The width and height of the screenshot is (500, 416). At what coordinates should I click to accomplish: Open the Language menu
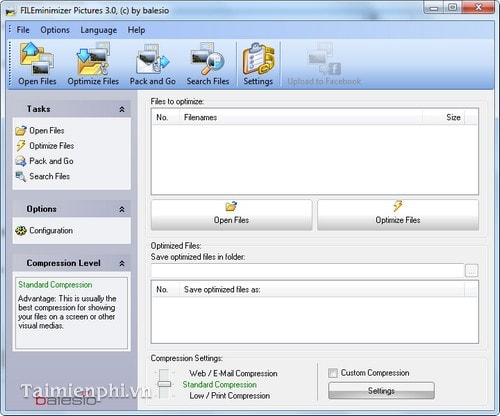coord(99,30)
